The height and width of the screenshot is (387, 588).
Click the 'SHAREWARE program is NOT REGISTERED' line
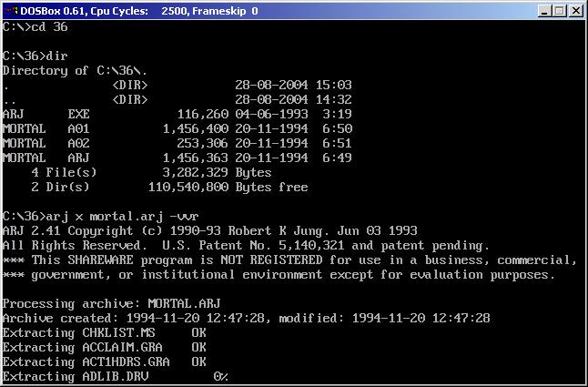pyautogui.click(x=289, y=260)
